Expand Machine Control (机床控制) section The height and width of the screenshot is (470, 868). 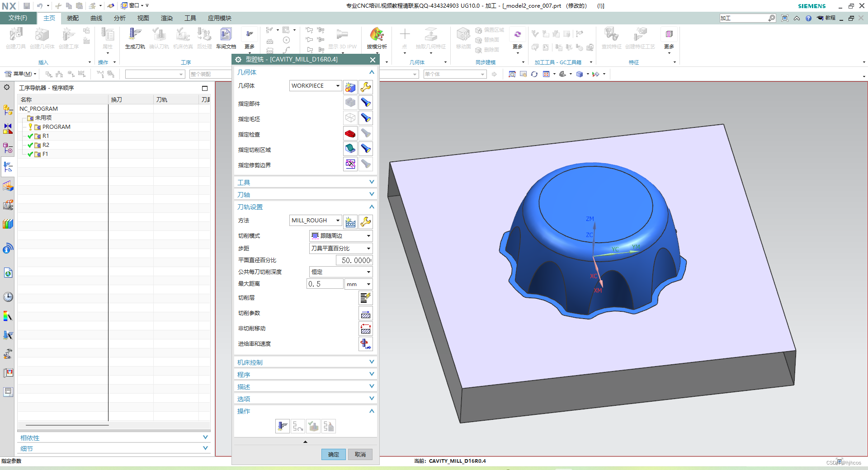coord(306,362)
